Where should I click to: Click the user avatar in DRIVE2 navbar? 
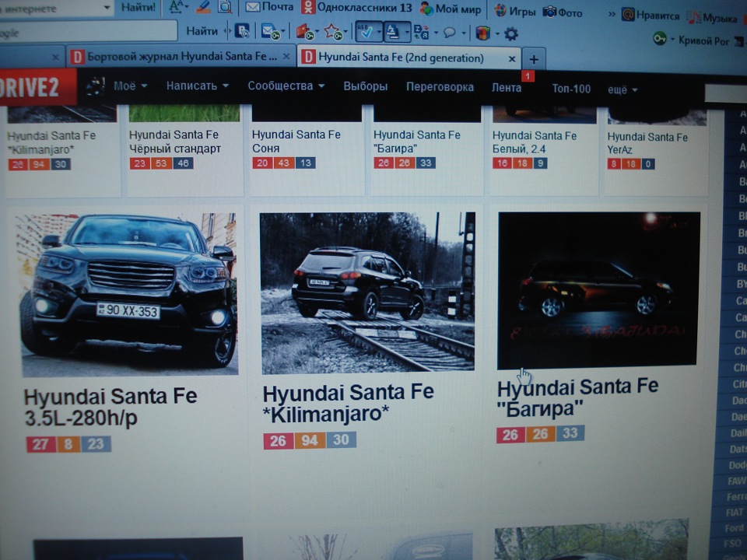95,86
